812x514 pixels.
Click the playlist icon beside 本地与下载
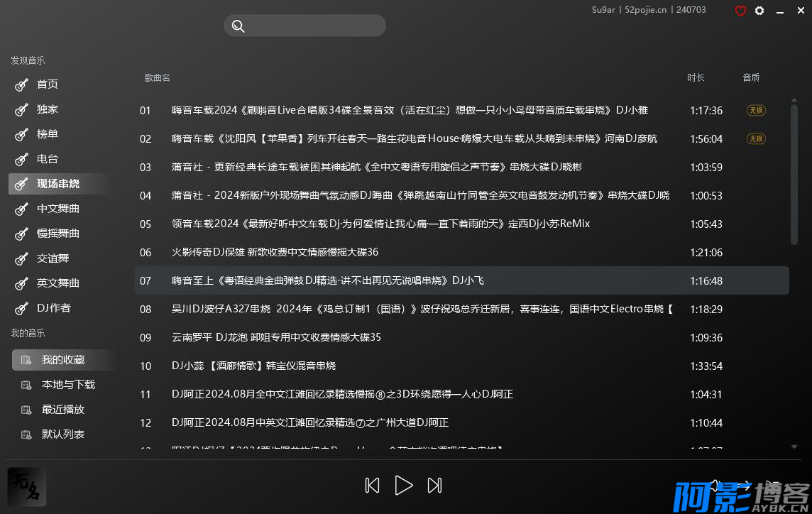(27, 385)
